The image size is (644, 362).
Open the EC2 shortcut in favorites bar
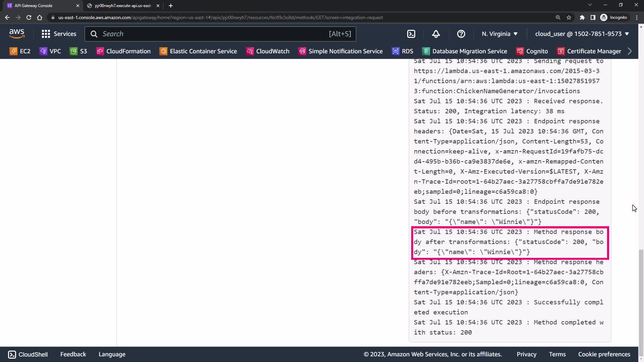[20, 51]
